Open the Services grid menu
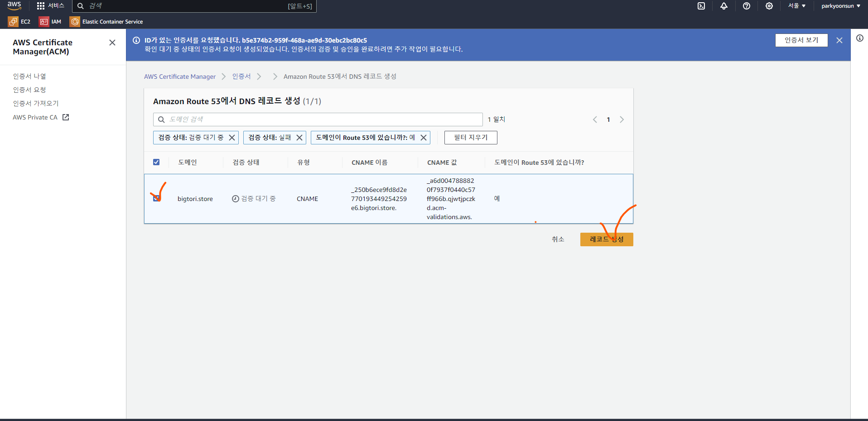868x421 pixels. pos(50,6)
